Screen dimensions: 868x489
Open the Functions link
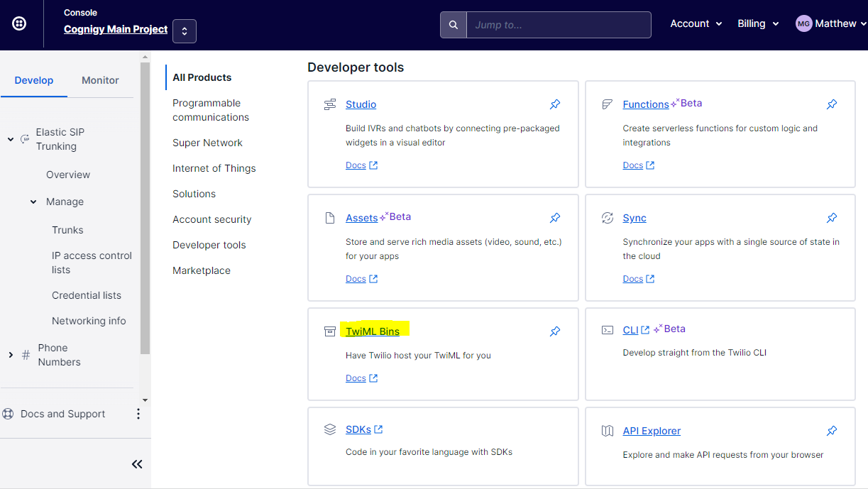tap(646, 104)
